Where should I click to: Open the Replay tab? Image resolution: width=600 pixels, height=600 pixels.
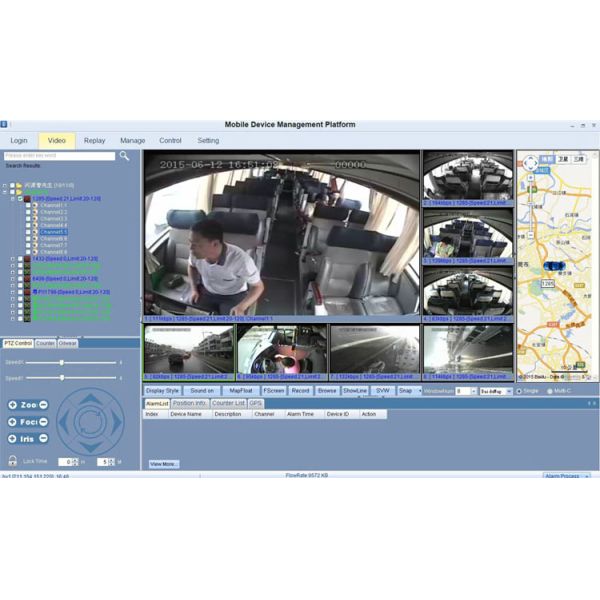pyautogui.click(x=94, y=141)
